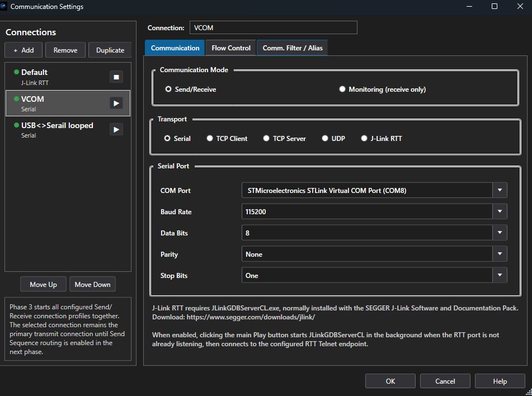Duplicate the selected connection
Viewport: 532px width, 396px height.
(110, 50)
